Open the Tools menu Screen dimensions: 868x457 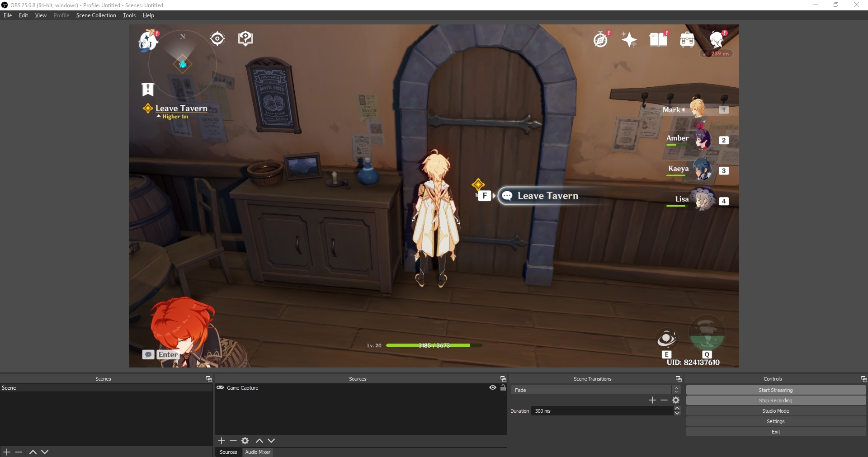(129, 15)
